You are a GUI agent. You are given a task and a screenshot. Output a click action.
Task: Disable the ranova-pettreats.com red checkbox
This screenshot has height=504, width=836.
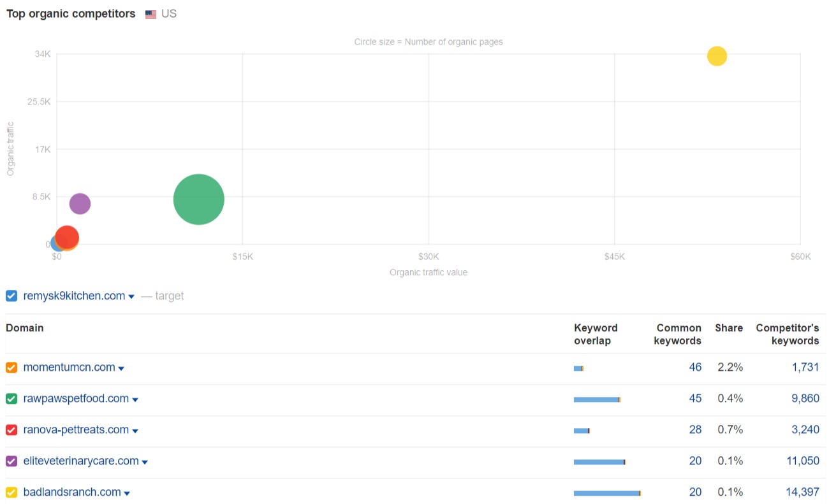[11, 430]
